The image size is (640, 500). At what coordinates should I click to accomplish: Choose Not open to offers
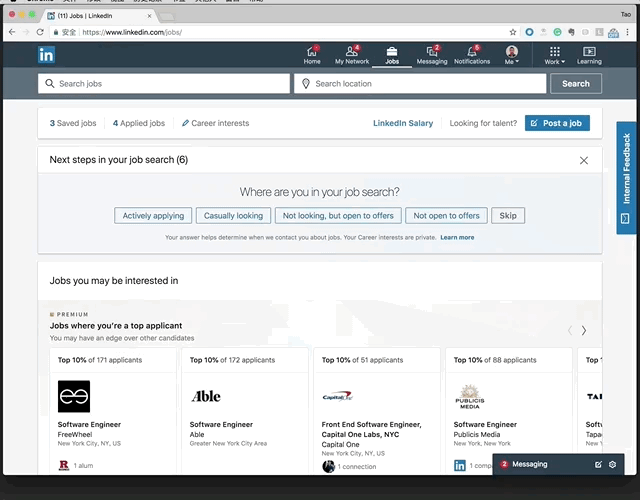[446, 216]
